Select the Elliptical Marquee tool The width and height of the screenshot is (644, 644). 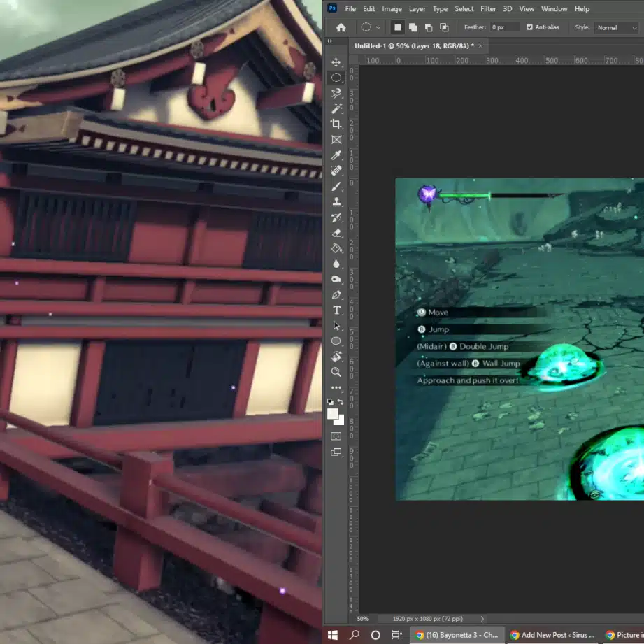pyautogui.click(x=336, y=78)
